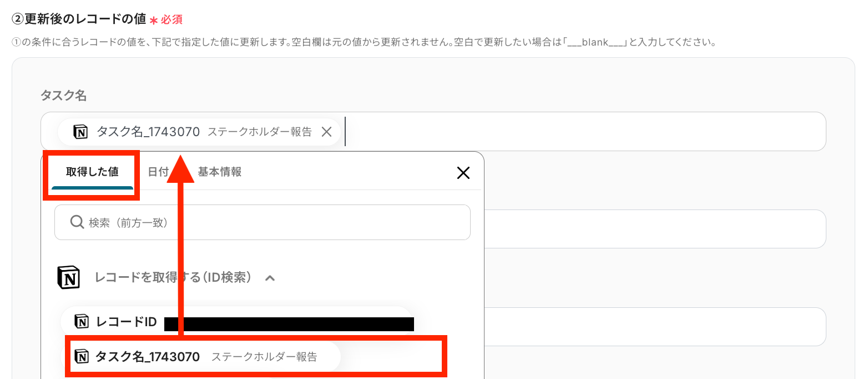Remove the タスク名_1743070 chip with its X

point(327,132)
